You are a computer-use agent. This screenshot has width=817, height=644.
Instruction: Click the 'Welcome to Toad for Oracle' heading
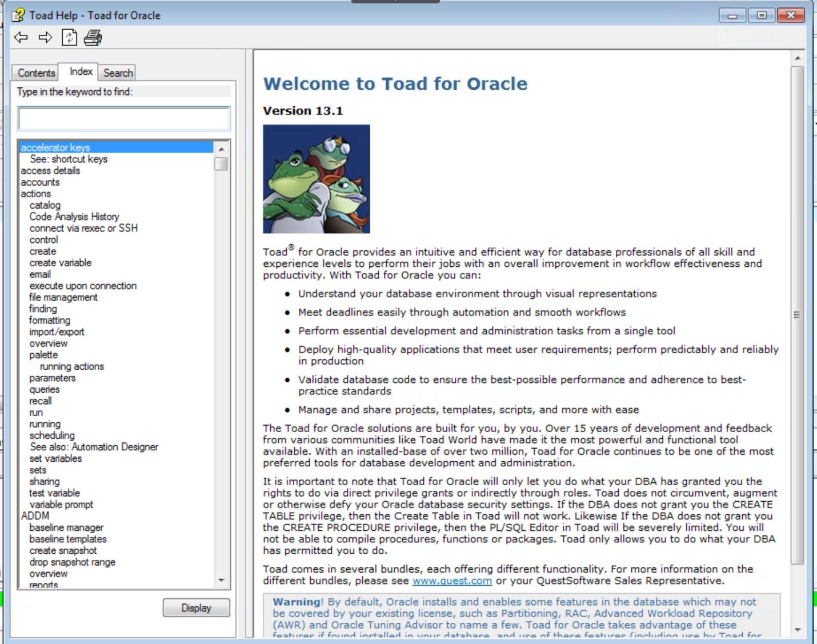click(395, 84)
